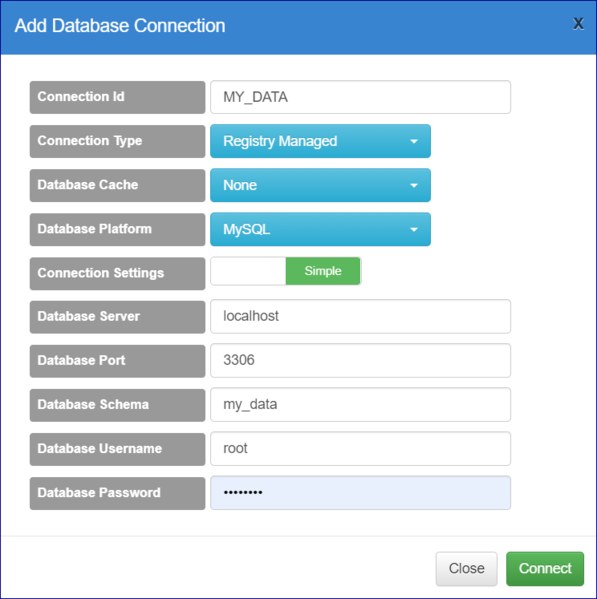
Task: Click the Close button
Action: pyautogui.click(x=466, y=568)
